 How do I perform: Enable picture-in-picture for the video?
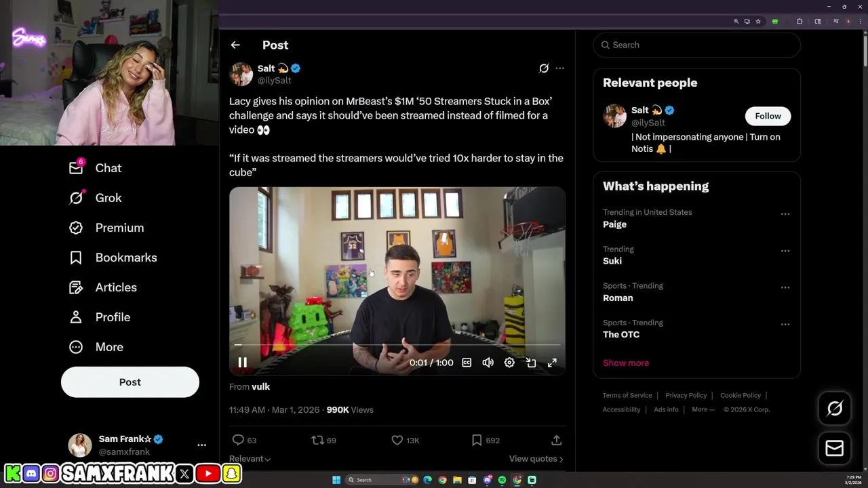pos(531,363)
